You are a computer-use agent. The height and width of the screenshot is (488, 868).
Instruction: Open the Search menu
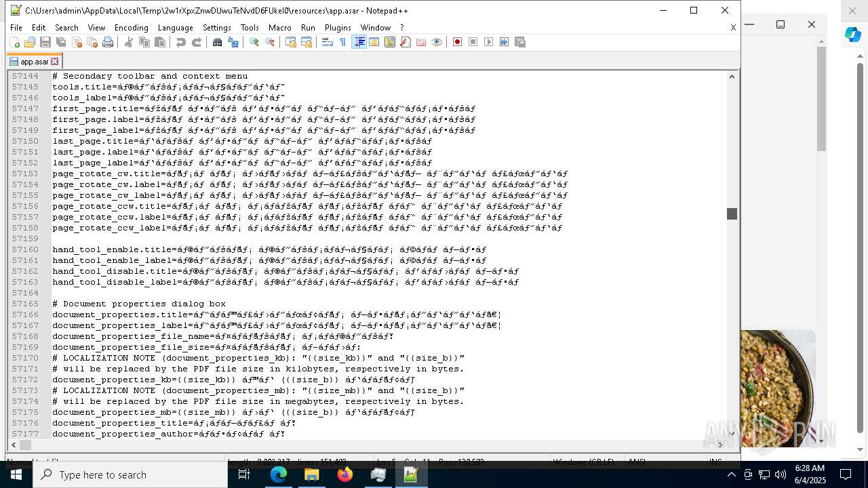(x=66, y=28)
